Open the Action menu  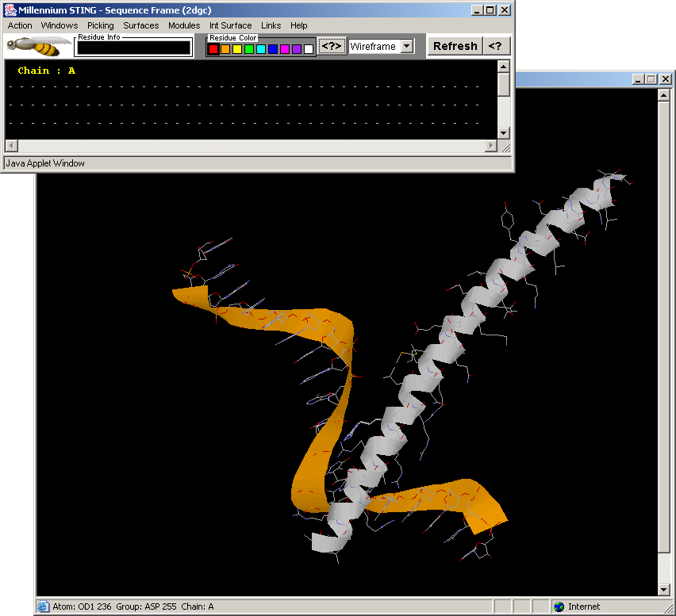point(20,25)
